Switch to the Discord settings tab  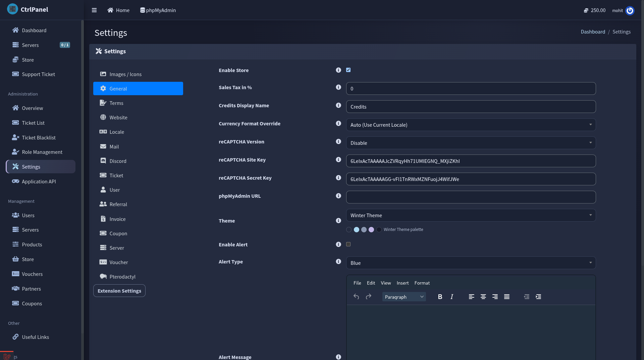pos(138,161)
